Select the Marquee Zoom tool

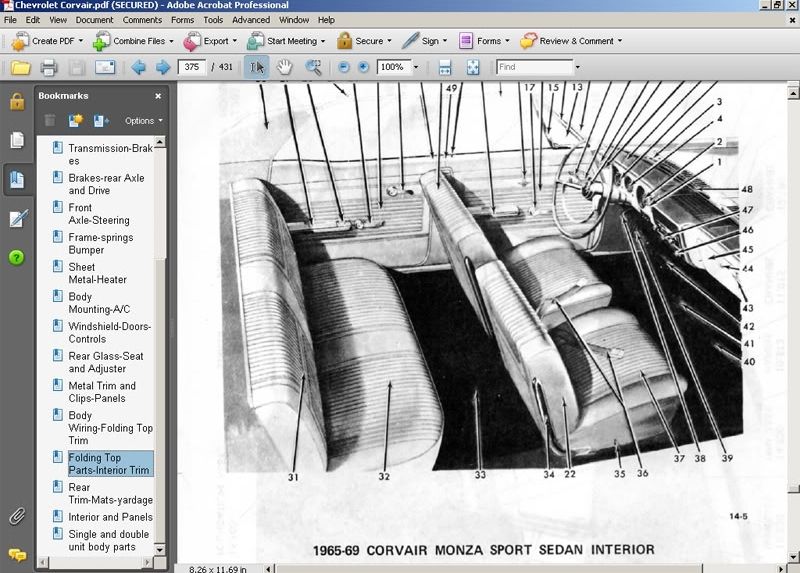pos(313,67)
